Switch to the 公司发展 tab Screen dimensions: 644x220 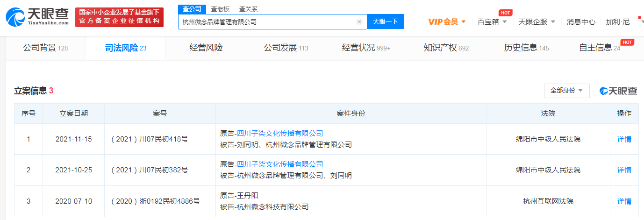286,48
